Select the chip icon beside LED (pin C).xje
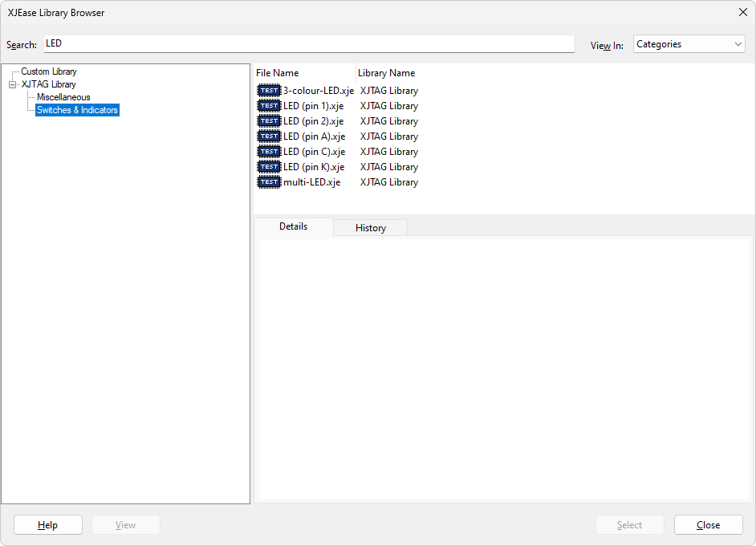Screen dimensions: 756x546 [x=269, y=152]
